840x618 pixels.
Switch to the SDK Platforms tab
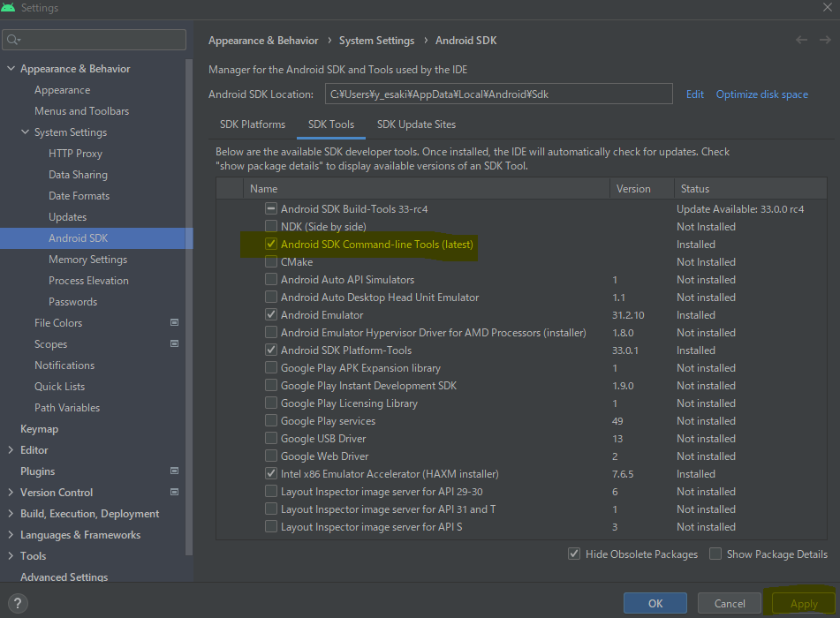(x=253, y=124)
